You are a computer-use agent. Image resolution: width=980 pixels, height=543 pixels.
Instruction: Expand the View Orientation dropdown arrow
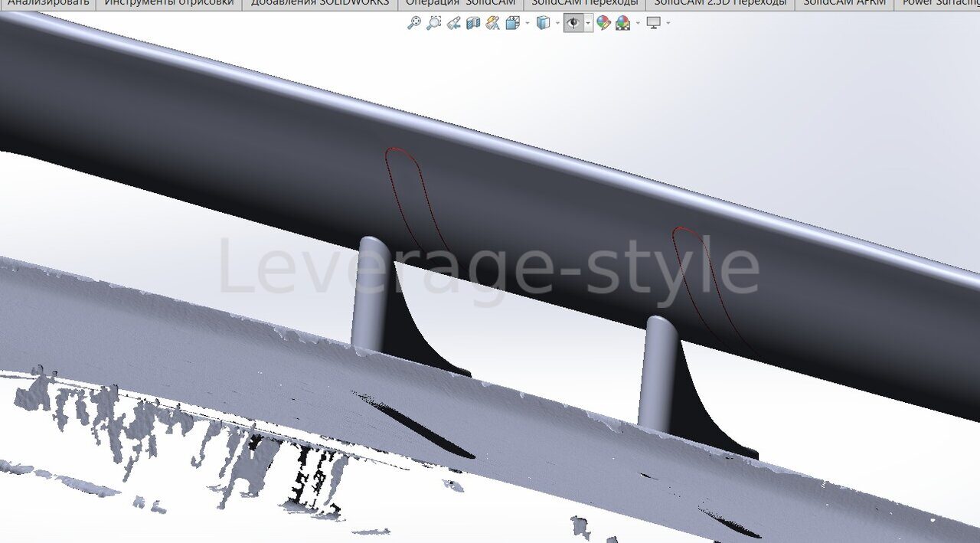(527, 24)
